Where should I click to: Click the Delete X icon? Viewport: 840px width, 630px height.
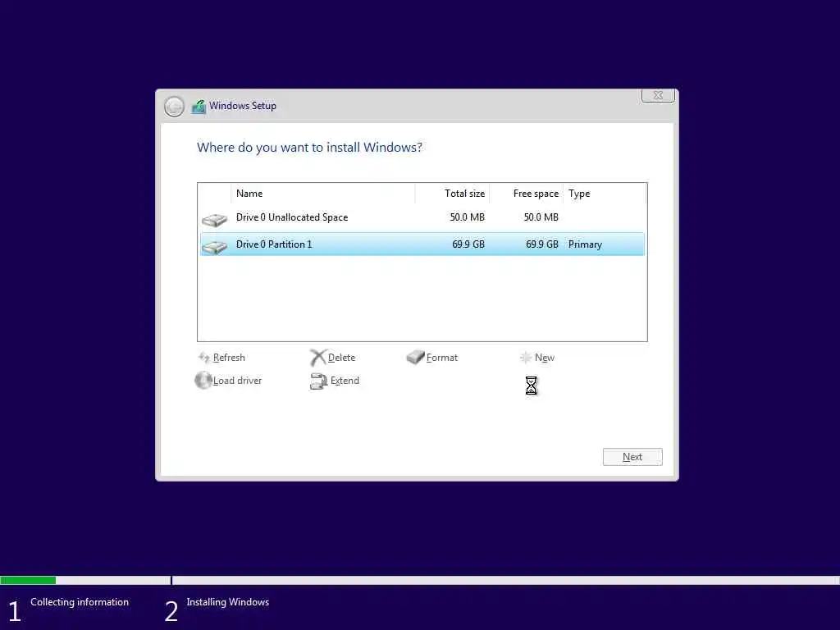[x=318, y=358]
